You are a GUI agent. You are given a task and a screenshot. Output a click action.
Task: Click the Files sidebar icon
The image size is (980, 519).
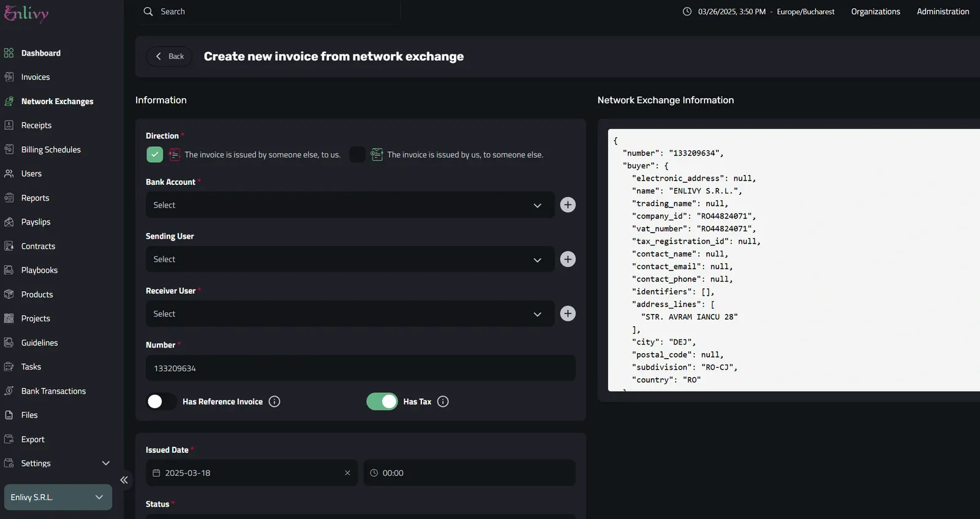click(x=9, y=415)
